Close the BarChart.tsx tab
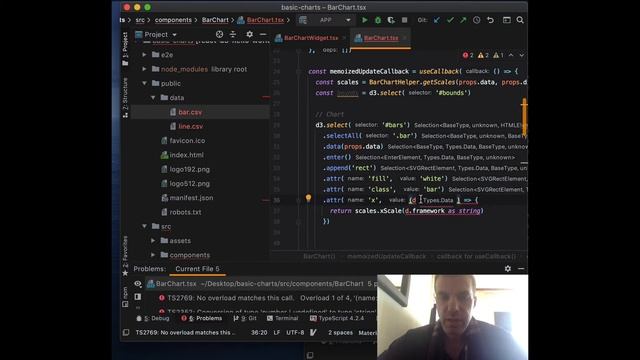Viewport: 640px width, 360px height. click(x=405, y=38)
